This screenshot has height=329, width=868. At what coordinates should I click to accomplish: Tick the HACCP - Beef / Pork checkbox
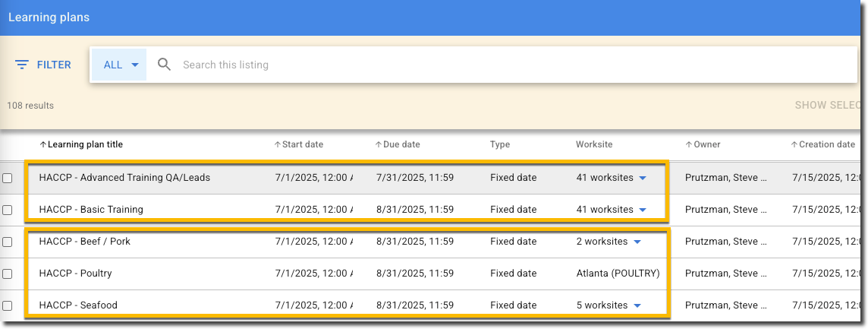tap(8, 242)
